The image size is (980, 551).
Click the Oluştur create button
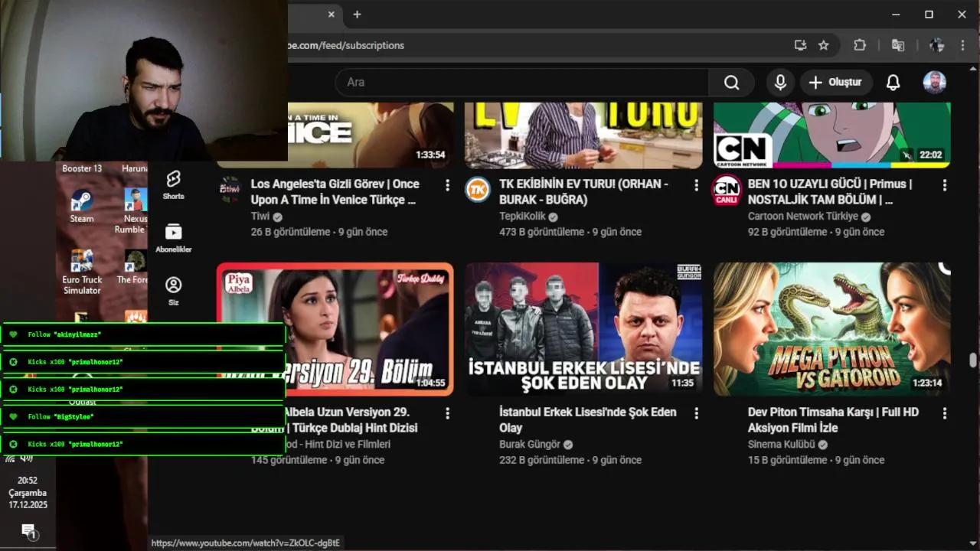click(835, 82)
